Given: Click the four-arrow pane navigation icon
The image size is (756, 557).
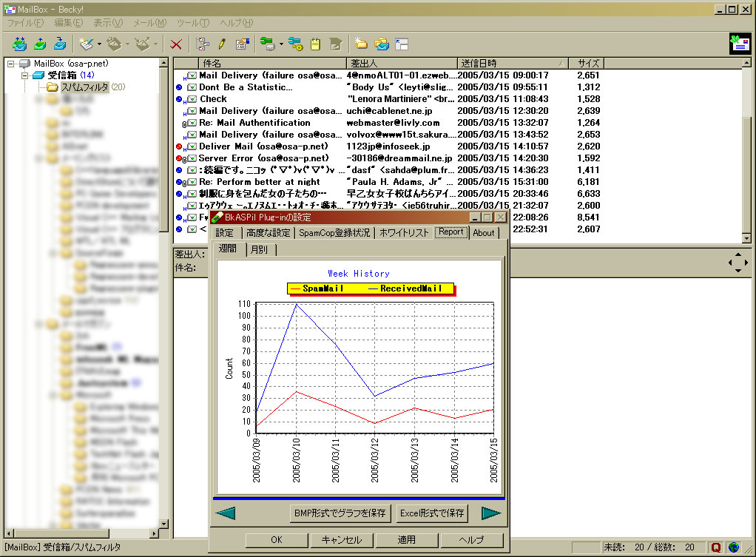Looking at the screenshot, I should pyautogui.click(x=738, y=263).
